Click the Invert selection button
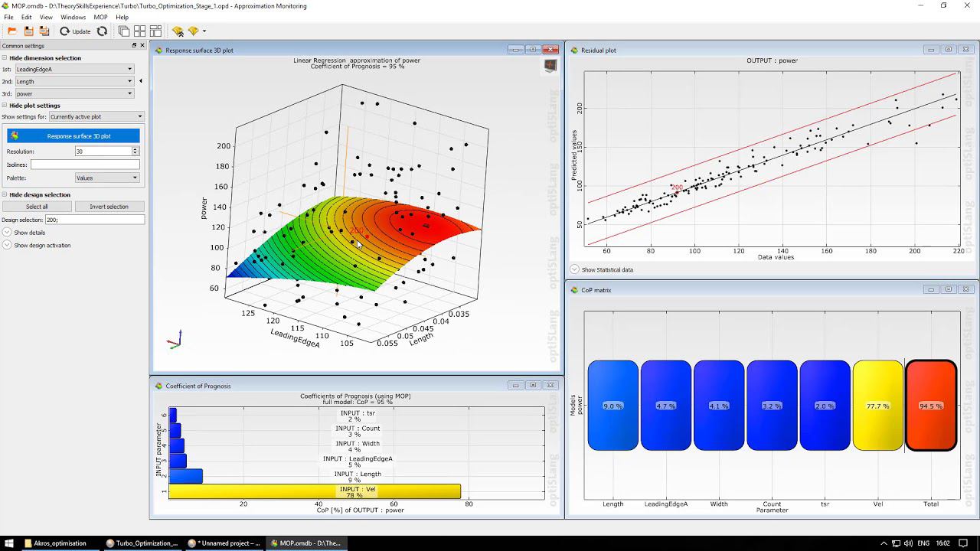980x551 pixels. (109, 207)
